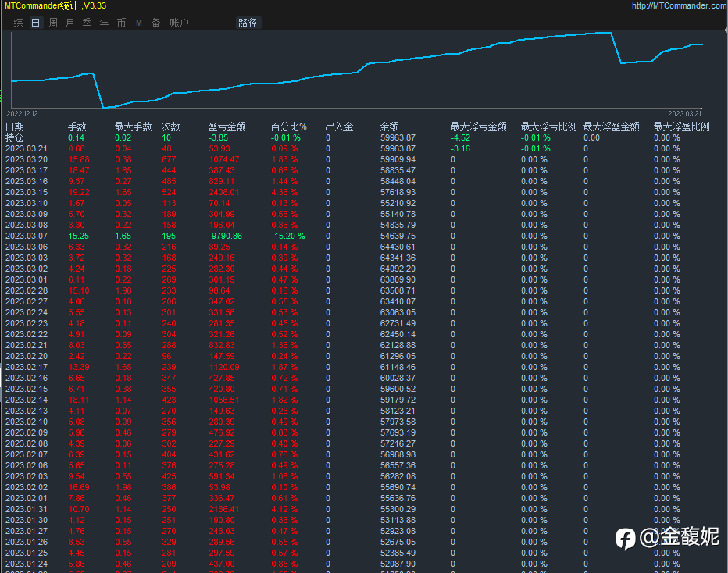Click the 盈亏金额 column header
This screenshot has width=728, height=573.
(227, 126)
